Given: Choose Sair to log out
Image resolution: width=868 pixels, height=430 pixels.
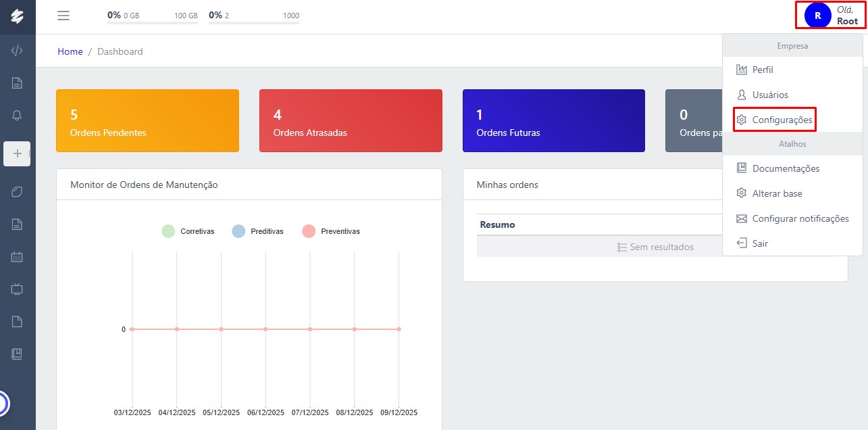Looking at the screenshot, I should (760, 243).
